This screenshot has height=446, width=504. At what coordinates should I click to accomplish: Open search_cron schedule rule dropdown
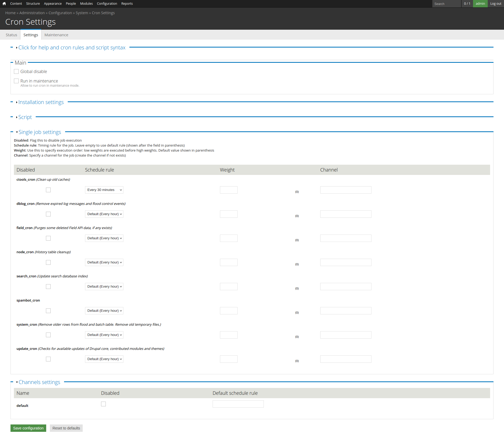click(104, 287)
